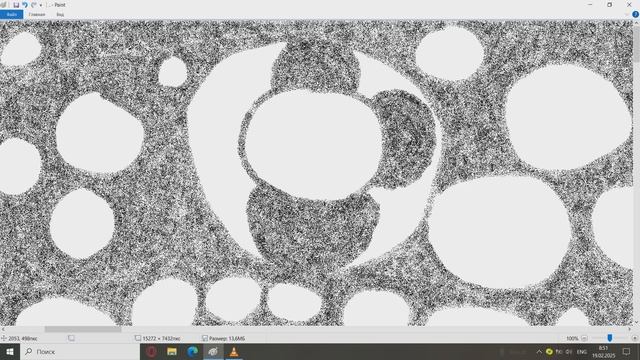Click the Поиск taskbar search box
Screen dimensions: 640x360
80,351
